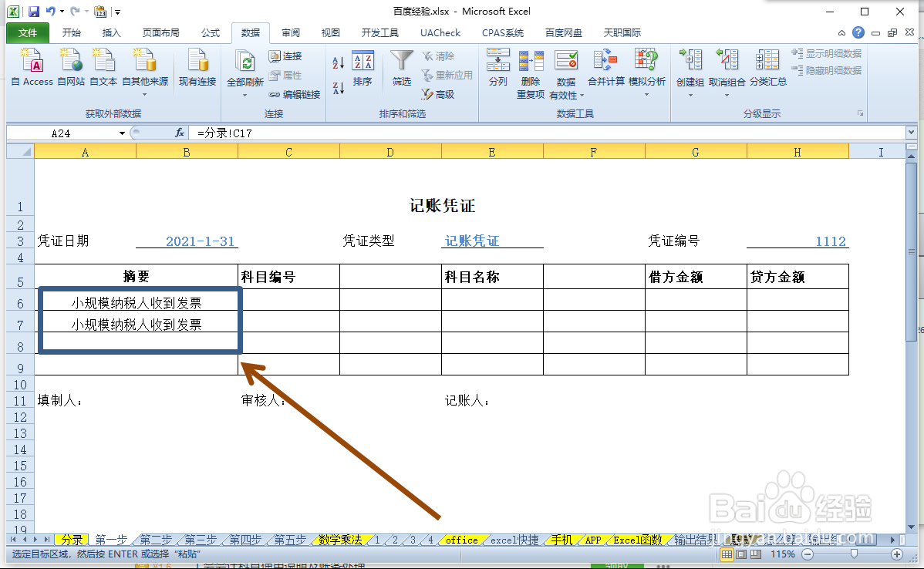Sort ascending A to Z
The height and width of the screenshot is (569, 924).
[x=339, y=62]
